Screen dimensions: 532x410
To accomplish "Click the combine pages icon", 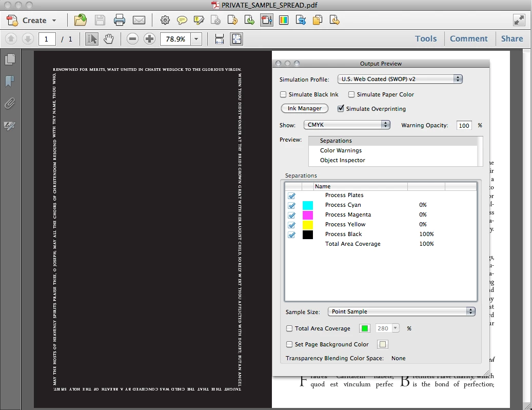I will point(318,21).
